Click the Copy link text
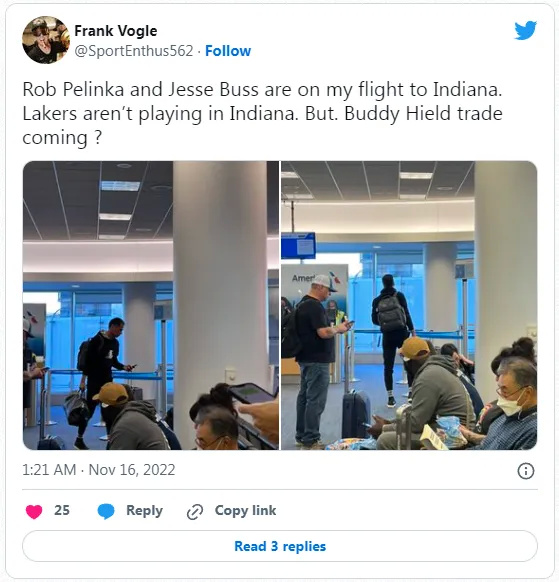The width and height of the screenshot is (559, 582). point(245,510)
